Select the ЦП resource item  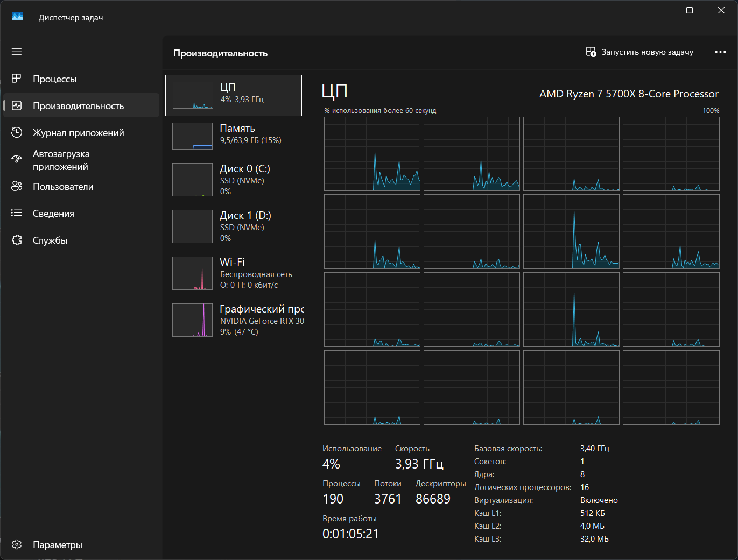pyautogui.click(x=234, y=95)
